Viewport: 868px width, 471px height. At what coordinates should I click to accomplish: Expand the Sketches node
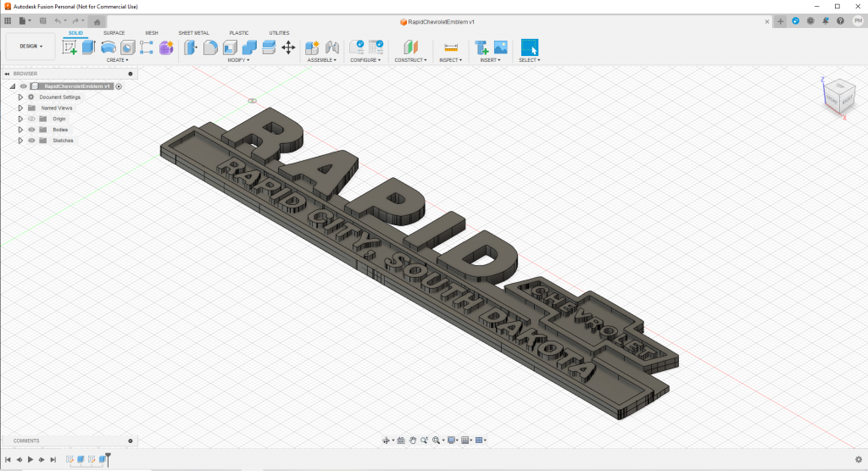click(x=20, y=141)
